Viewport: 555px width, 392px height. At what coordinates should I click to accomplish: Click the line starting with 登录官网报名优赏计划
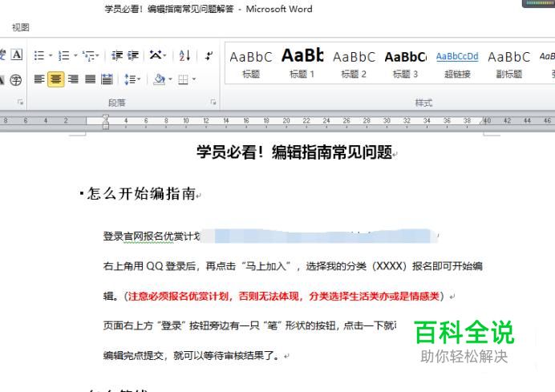point(271,236)
